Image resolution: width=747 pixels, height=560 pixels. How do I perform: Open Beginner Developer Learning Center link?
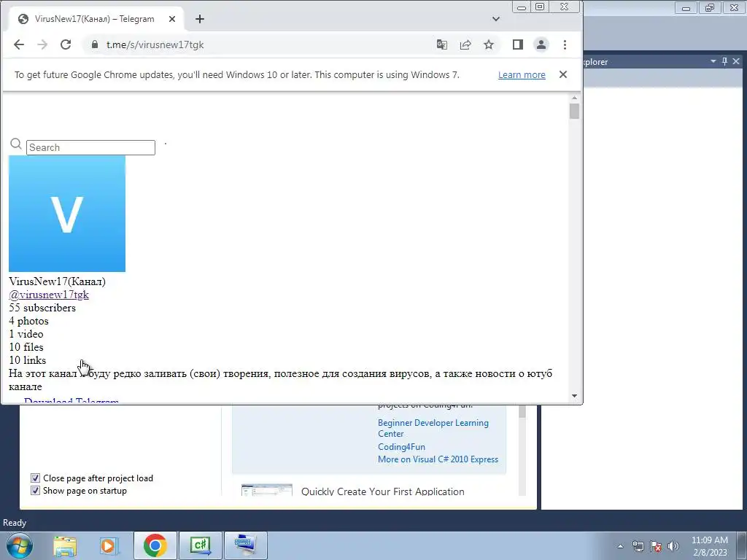(x=433, y=428)
